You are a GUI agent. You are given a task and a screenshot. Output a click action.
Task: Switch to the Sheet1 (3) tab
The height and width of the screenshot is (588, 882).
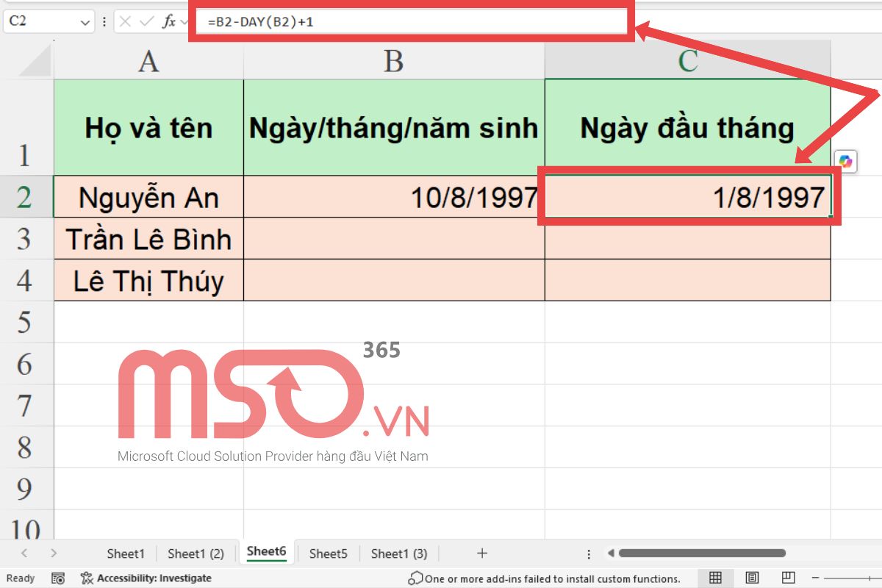[x=399, y=553]
